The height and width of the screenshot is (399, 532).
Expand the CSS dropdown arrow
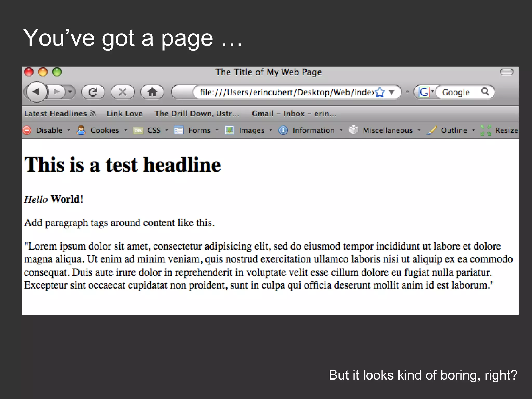click(167, 130)
